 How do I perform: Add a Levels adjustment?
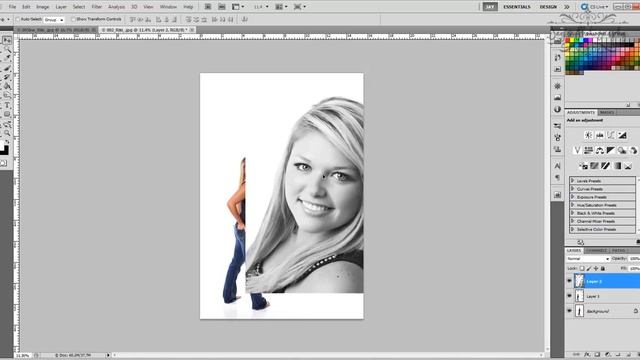600,135
